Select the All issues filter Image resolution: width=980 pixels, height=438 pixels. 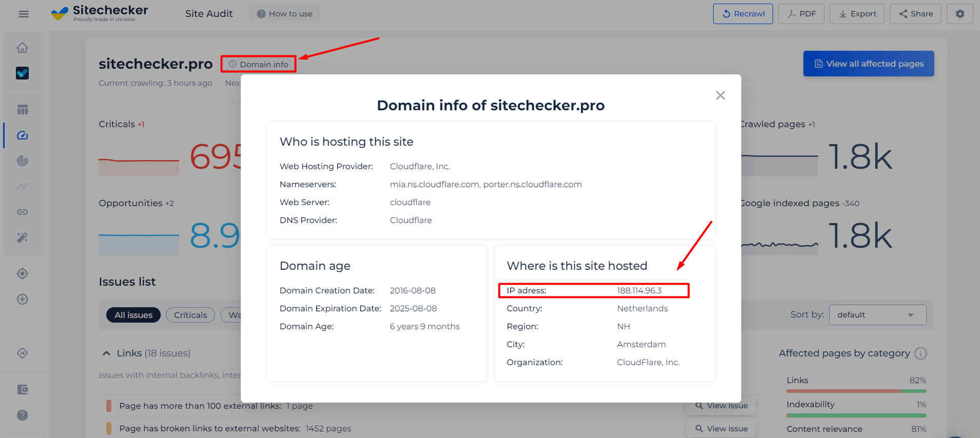pyautogui.click(x=133, y=315)
